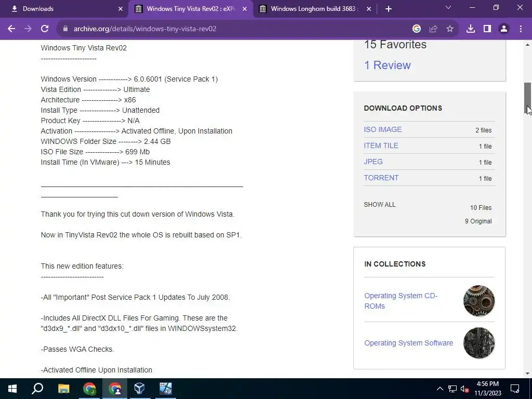The height and width of the screenshot is (399, 532).
Task: Click the 'IN COLLECTIONS' heading
Action: (395, 264)
